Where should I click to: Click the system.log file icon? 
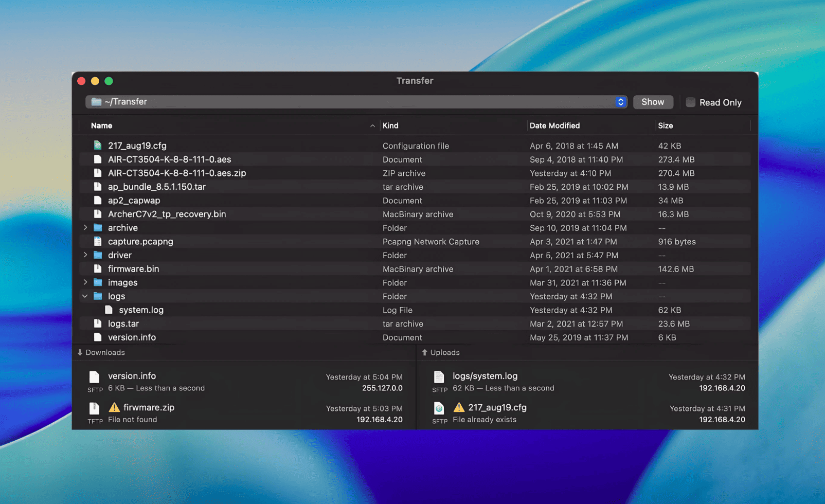(x=109, y=310)
